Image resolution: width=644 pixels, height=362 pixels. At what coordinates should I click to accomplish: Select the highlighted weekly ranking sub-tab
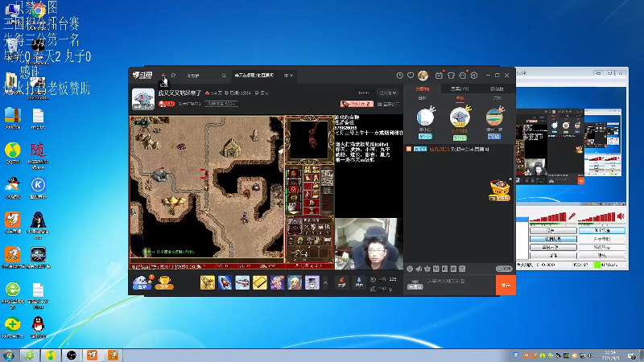pos(460,98)
